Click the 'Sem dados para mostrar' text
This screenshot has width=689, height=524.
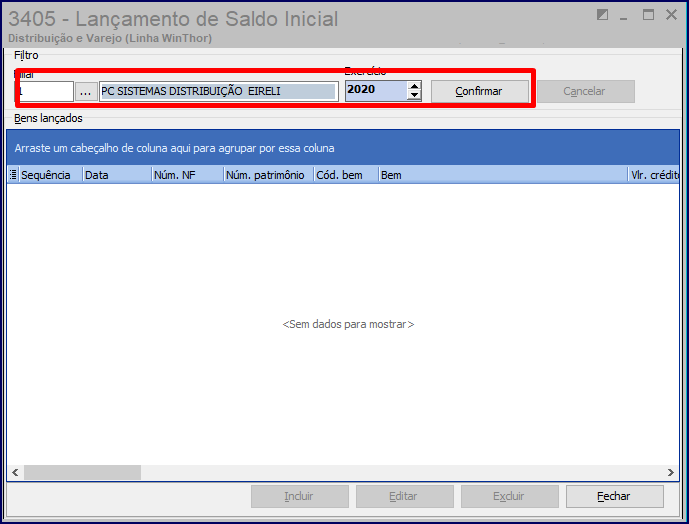click(x=348, y=324)
